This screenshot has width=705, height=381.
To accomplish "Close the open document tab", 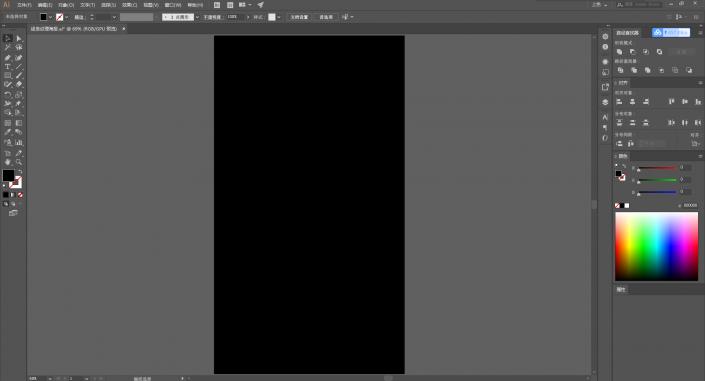I will (x=124, y=29).
